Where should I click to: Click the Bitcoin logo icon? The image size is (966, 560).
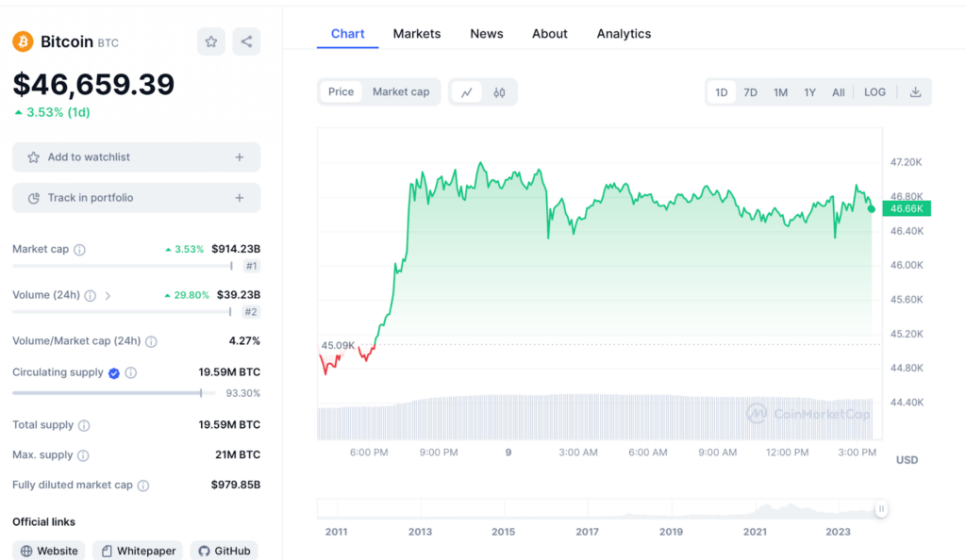[23, 41]
